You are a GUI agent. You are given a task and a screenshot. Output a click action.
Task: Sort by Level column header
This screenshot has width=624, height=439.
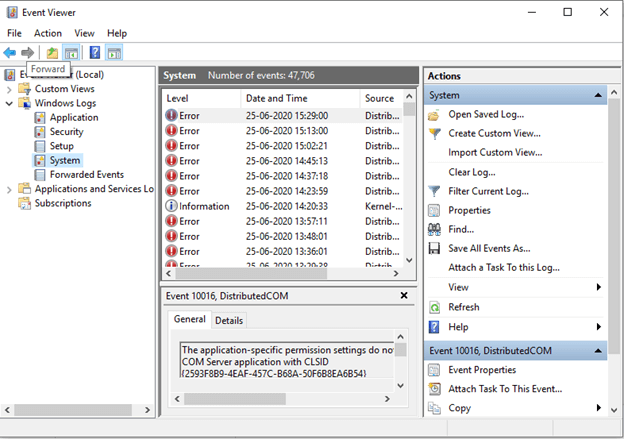coord(201,98)
